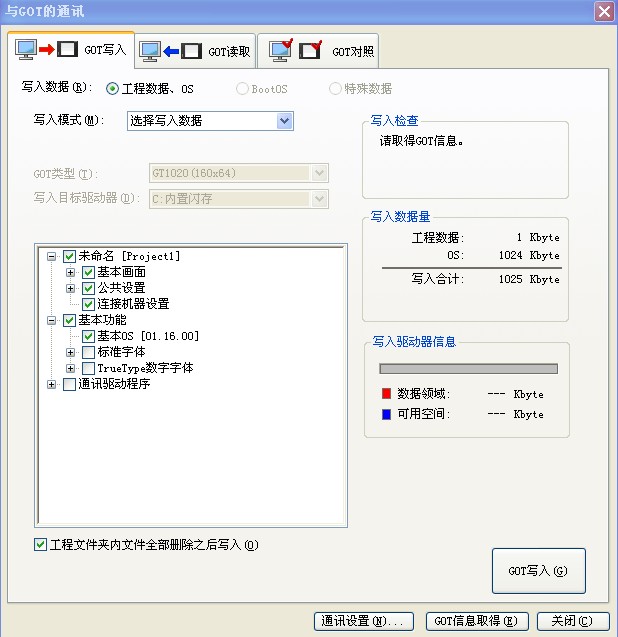Screen dimensions: 618x637
Task: Expand the 公共设置 tree node
Action: (71, 289)
